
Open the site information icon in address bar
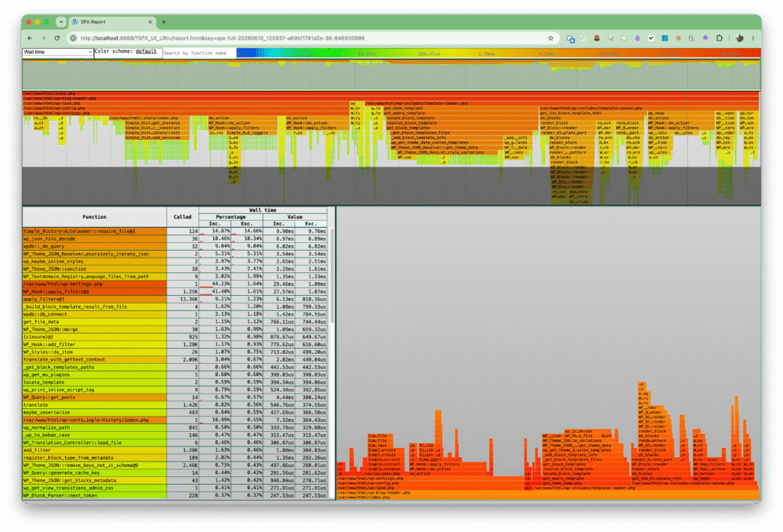point(73,38)
